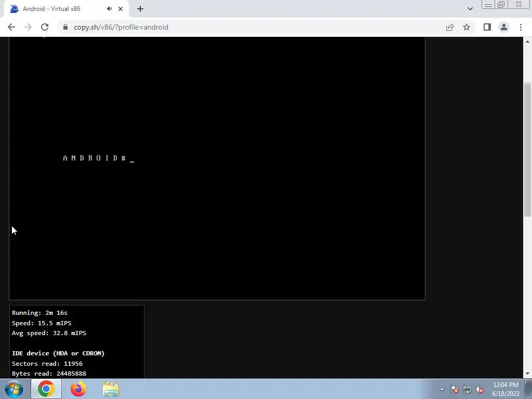Restore down the Chrome window

[501, 5]
